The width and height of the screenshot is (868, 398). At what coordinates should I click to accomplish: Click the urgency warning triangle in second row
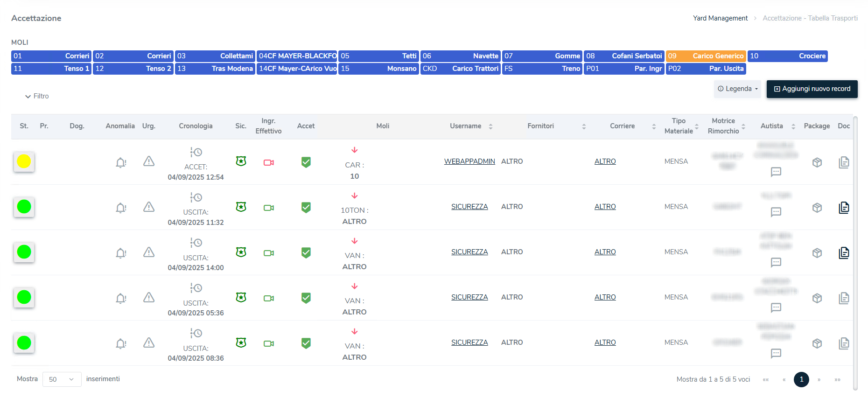tap(149, 207)
